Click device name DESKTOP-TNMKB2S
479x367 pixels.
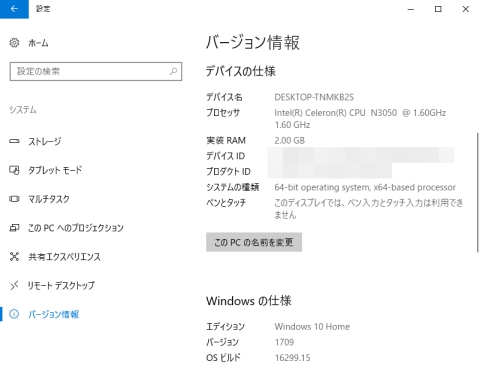314,97
